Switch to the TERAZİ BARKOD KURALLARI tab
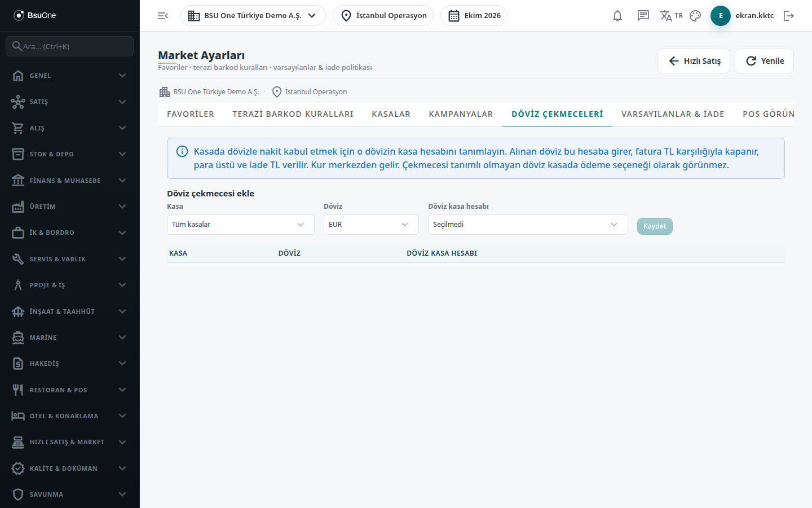Viewport: 812px width, 508px height. (293, 114)
